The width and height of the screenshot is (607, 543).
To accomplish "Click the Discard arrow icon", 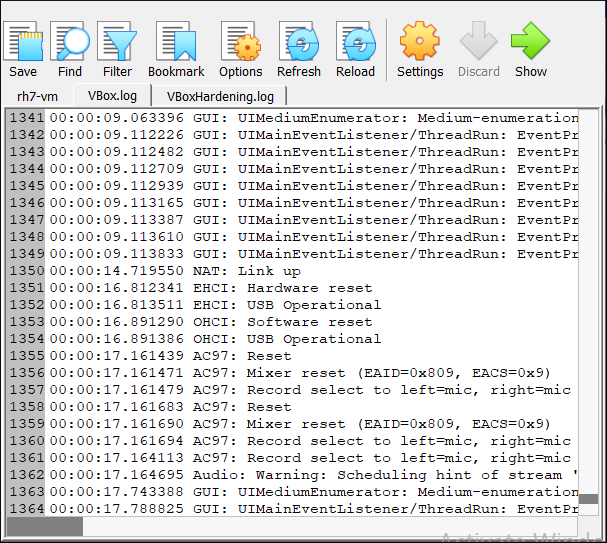I will coord(479,50).
